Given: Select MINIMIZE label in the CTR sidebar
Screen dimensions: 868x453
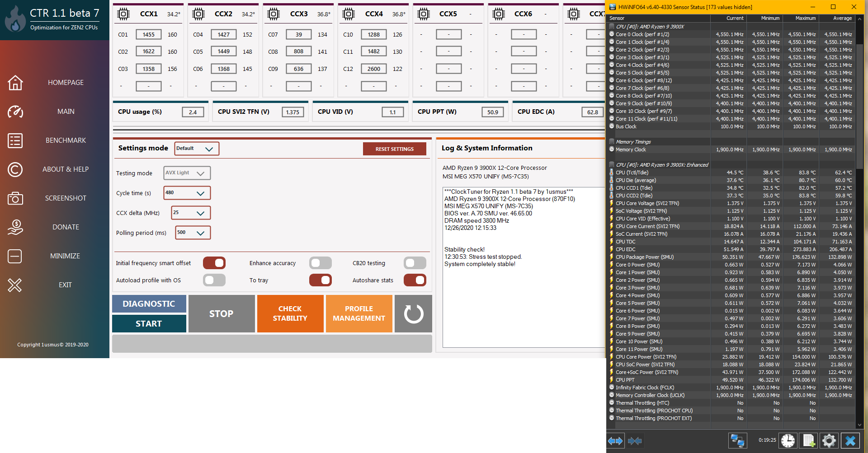Looking at the screenshot, I should [x=65, y=256].
